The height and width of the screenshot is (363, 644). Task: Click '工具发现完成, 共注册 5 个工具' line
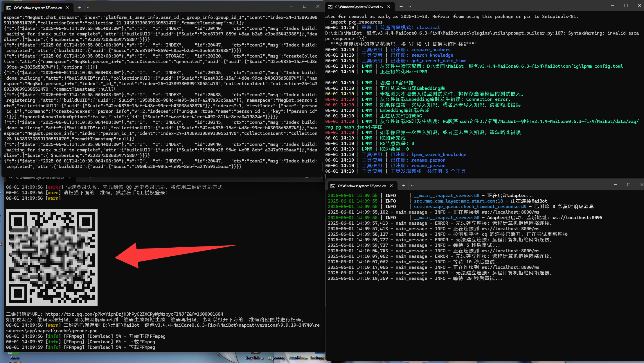coord(395,171)
